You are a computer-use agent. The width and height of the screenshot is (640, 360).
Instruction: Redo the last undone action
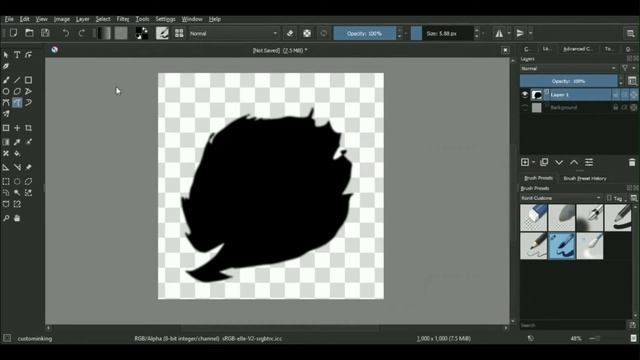tap(82, 33)
